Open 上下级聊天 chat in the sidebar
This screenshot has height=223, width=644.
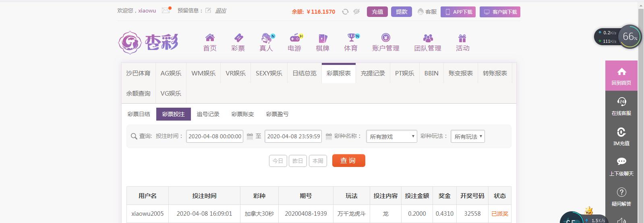pyautogui.click(x=621, y=166)
